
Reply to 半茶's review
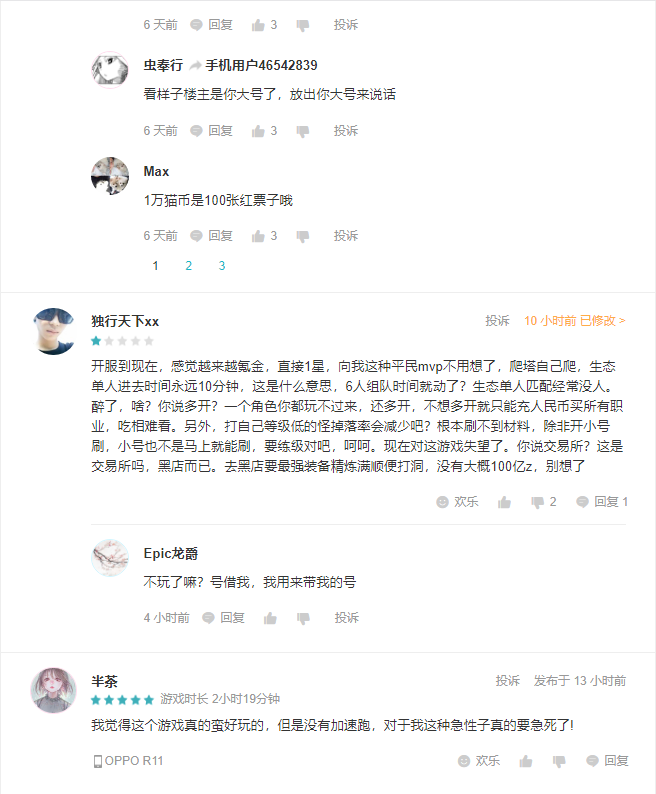[607, 761]
